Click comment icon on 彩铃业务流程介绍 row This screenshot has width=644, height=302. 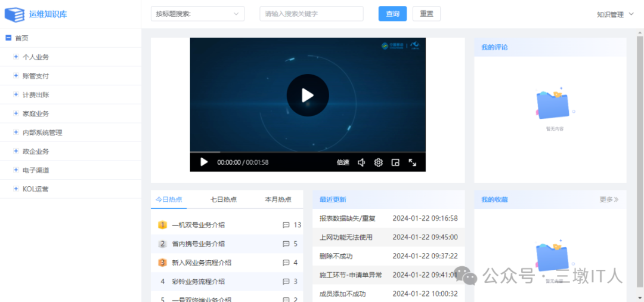tap(286, 282)
